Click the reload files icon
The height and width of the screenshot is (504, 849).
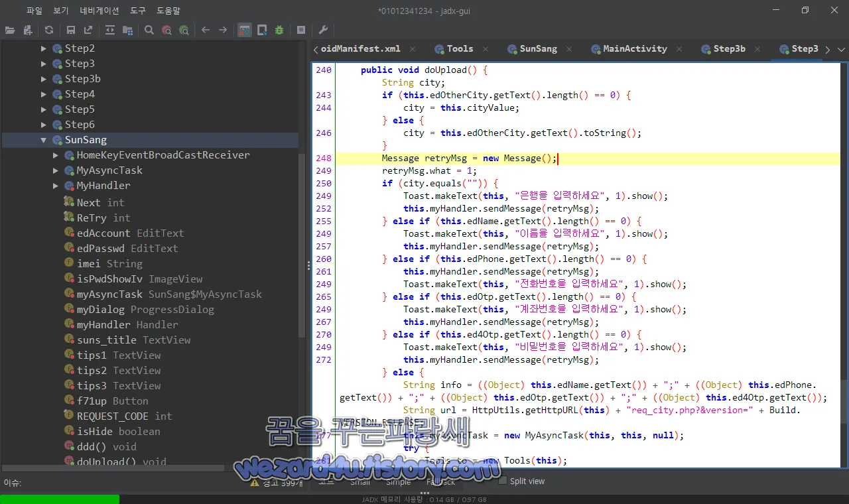[x=49, y=30]
